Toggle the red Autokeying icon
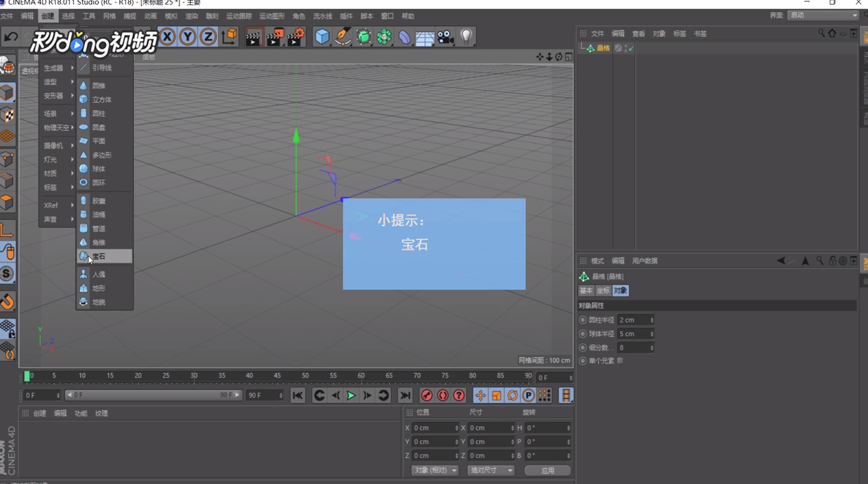Screen dimensions: 868x484 (x=443, y=396)
